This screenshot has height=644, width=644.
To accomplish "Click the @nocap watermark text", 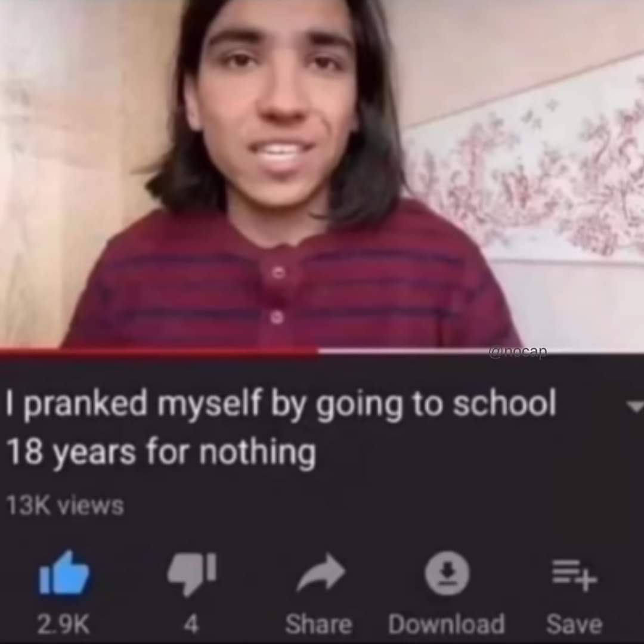I will pos(518,352).
